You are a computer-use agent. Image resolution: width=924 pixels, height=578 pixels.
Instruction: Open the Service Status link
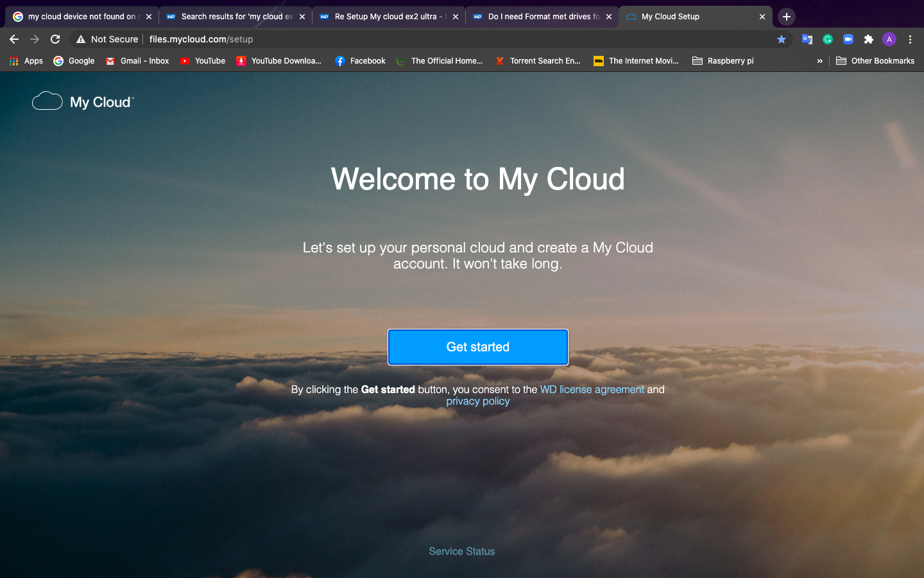click(462, 551)
